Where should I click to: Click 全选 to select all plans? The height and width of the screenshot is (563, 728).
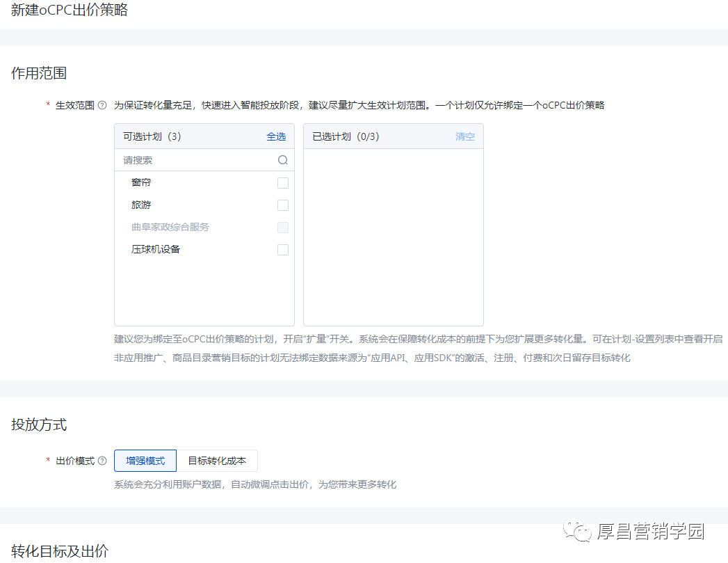[x=276, y=136]
